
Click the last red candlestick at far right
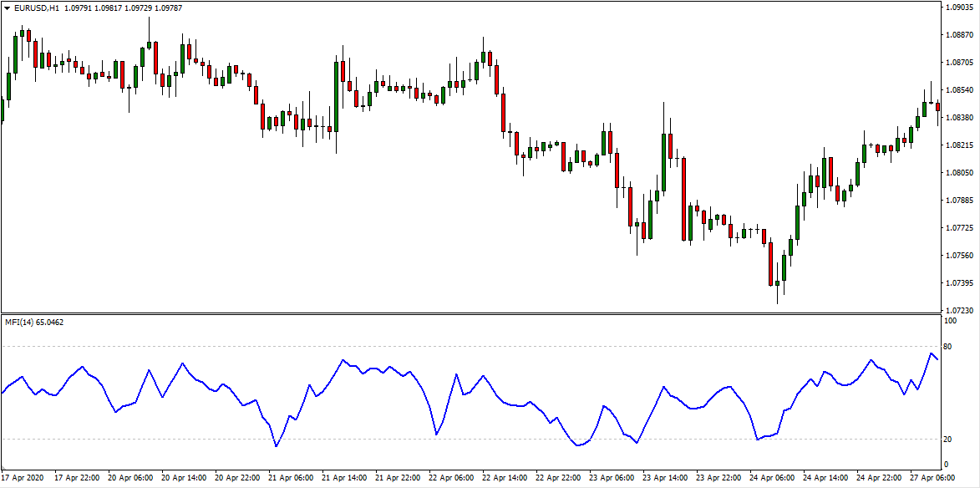(x=938, y=106)
